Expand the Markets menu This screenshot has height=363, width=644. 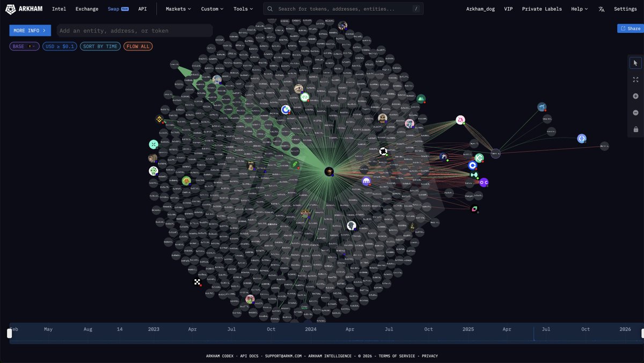click(179, 9)
